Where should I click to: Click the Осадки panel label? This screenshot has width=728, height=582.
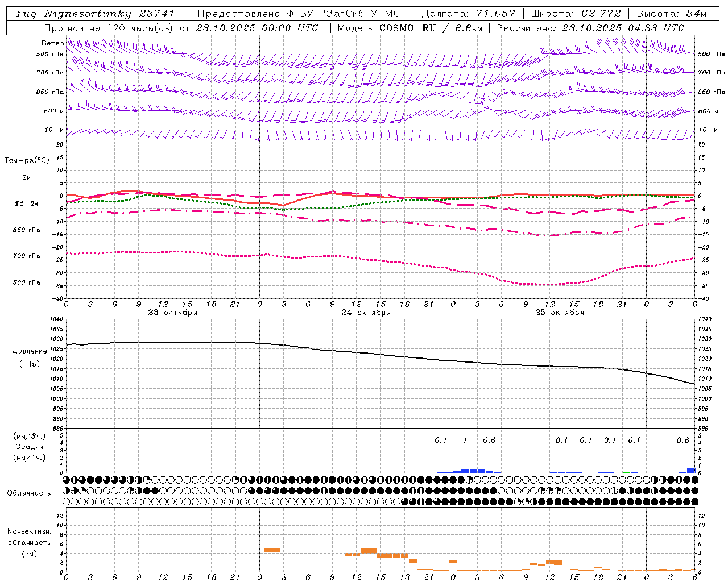(x=30, y=447)
